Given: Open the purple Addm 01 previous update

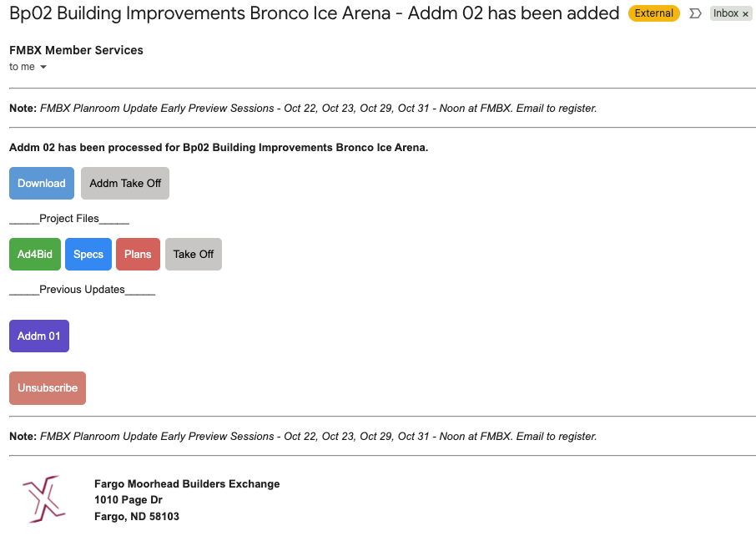Looking at the screenshot, I should point(39,336).
